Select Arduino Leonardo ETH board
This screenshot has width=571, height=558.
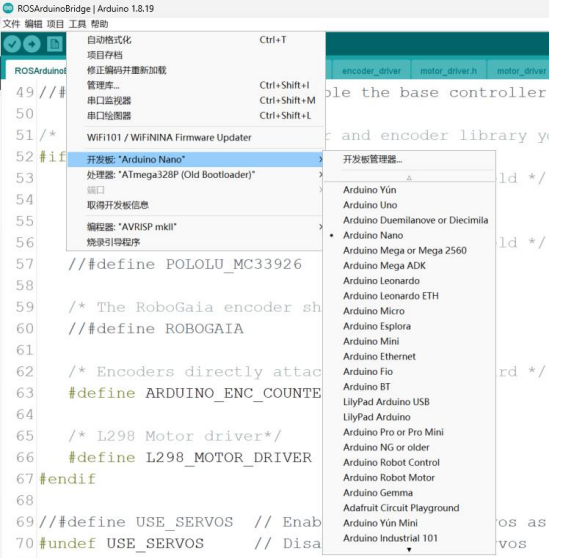tap(409, 296)
